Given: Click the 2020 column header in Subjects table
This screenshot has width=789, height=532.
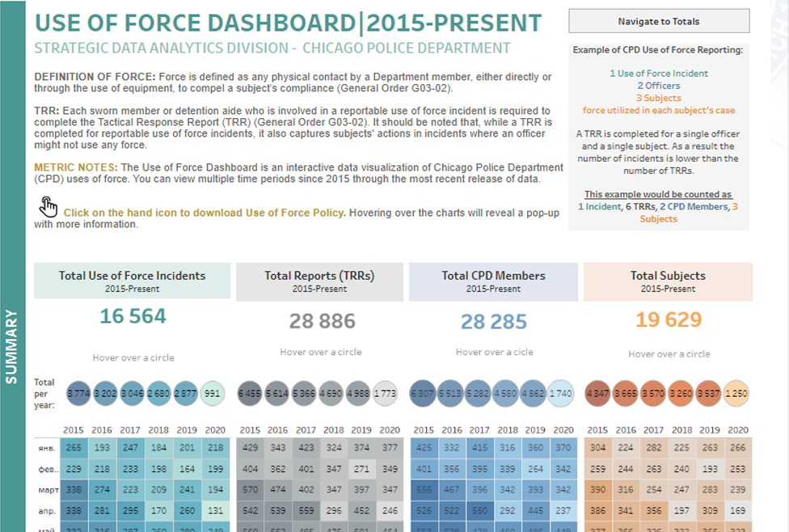Looking at the screenshot, I should (x=738, y=430).
